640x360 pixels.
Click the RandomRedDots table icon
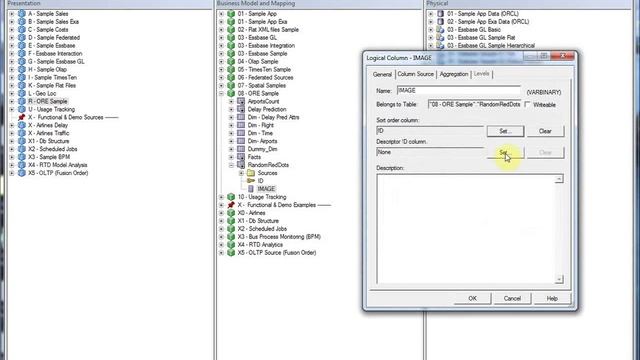(241, 165)
